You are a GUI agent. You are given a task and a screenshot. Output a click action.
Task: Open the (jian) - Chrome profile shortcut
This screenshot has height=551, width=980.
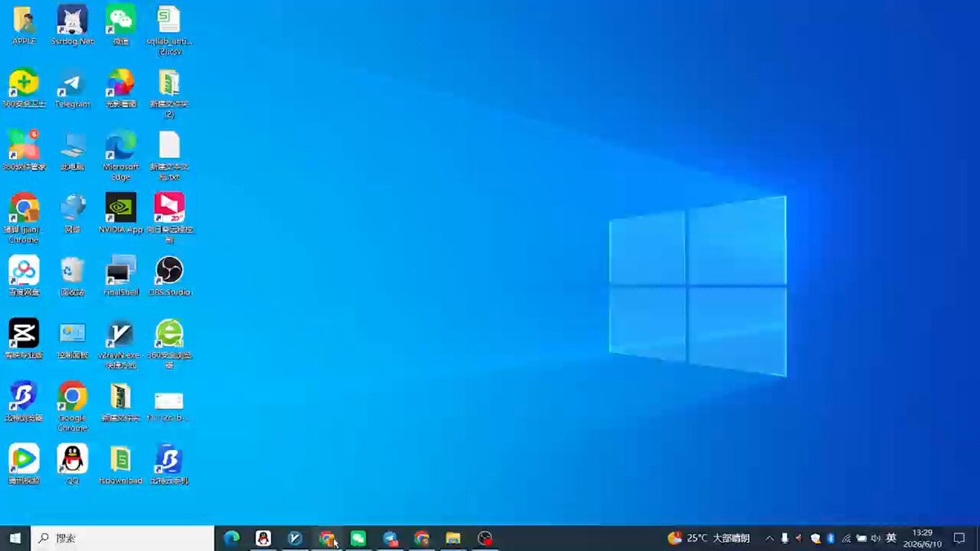[24, 218]
